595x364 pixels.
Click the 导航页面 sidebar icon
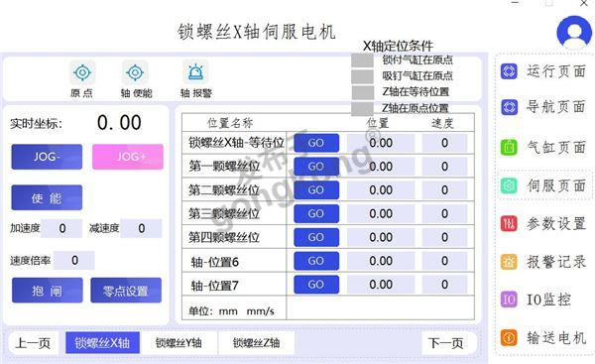point(509,107)
